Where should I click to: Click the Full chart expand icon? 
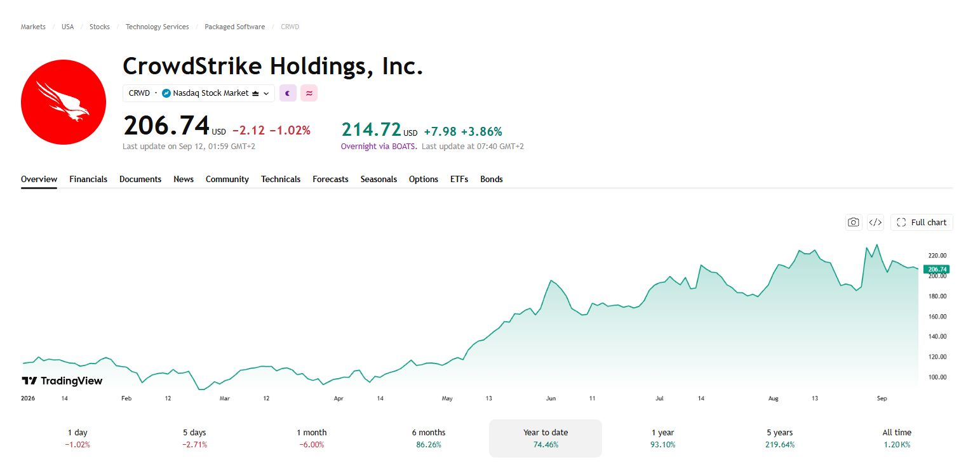[901, 222]
